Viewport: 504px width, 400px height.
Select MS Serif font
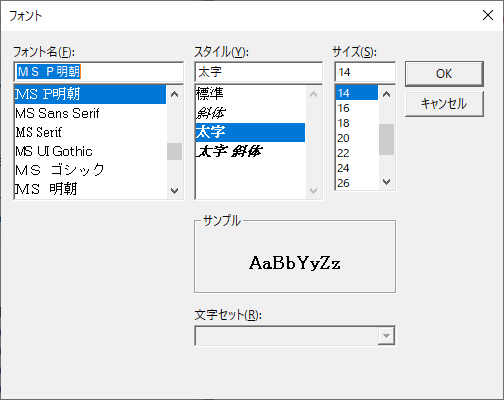pyautogui.click(x=90, y=132)
